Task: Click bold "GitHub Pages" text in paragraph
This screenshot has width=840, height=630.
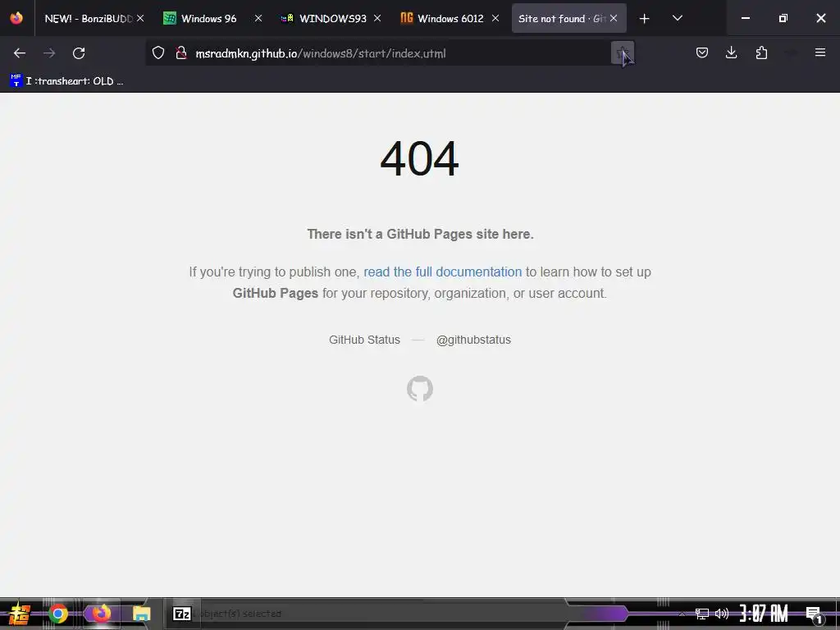Action: pos(276,293)
